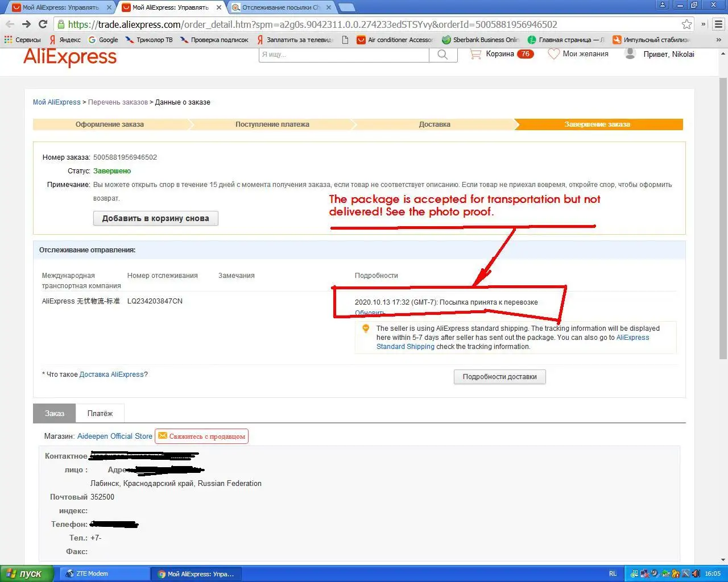728x582 pixels.
Task: Open the Sberbank Business Online bookmark
Action: (x=481, y=40)
